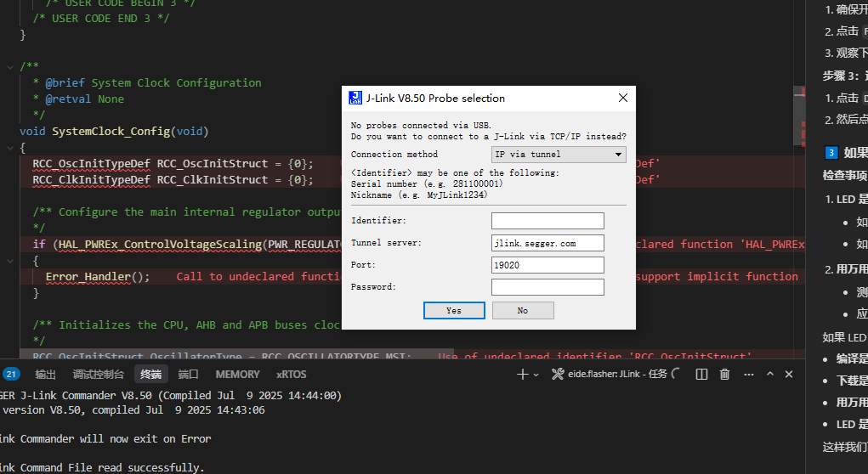Click step badge 3 in right chat panel
Image resolution: width=868 pixels, height=474 pixels.
click(831, 153)
